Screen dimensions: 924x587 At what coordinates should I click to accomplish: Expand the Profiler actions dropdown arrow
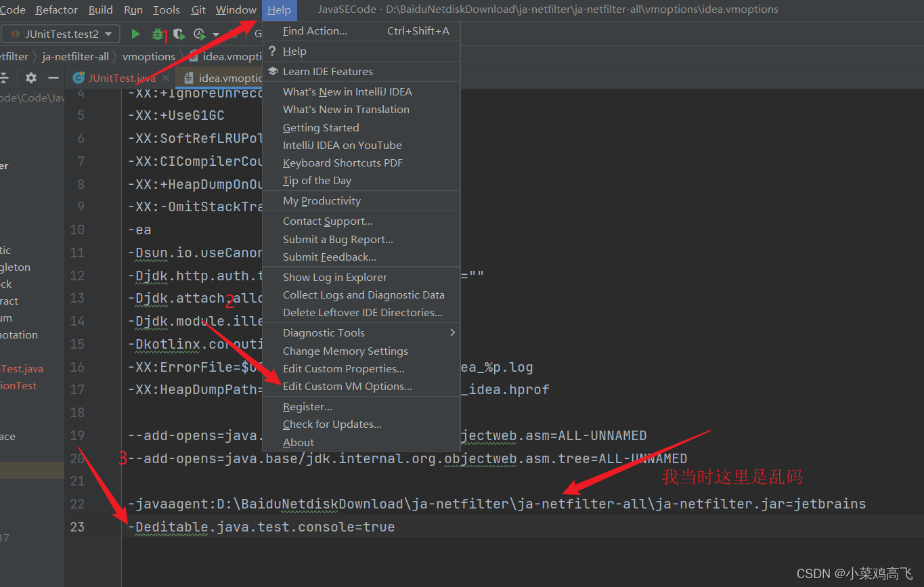[216, 34]
